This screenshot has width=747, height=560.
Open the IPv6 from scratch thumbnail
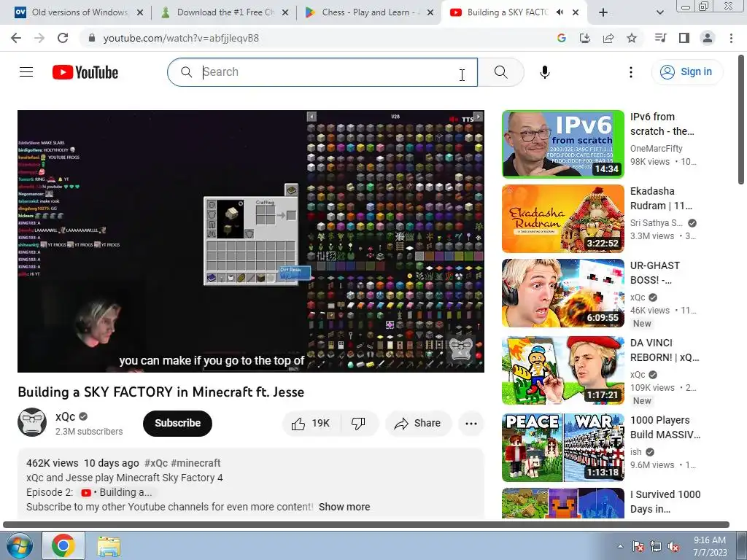click(562, 144)
